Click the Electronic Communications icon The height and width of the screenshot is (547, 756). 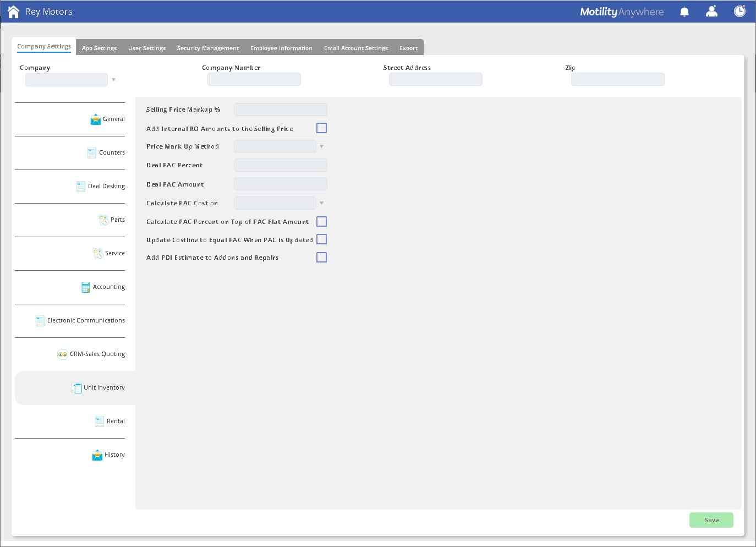click(x=40, y=321)
